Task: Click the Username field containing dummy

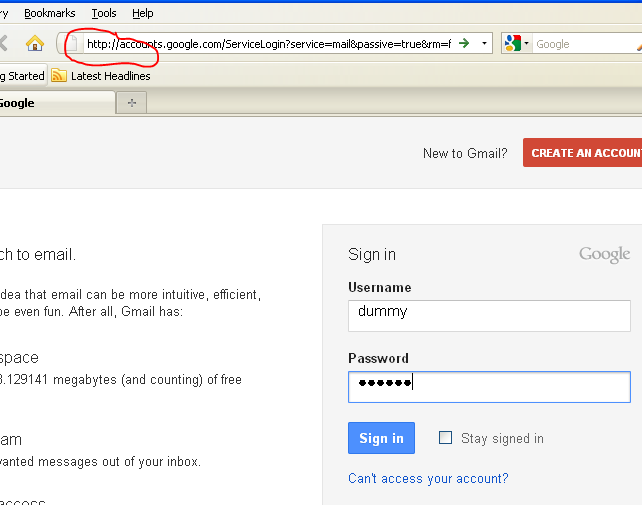Action: pyautogui.click(x=489, y=316)
